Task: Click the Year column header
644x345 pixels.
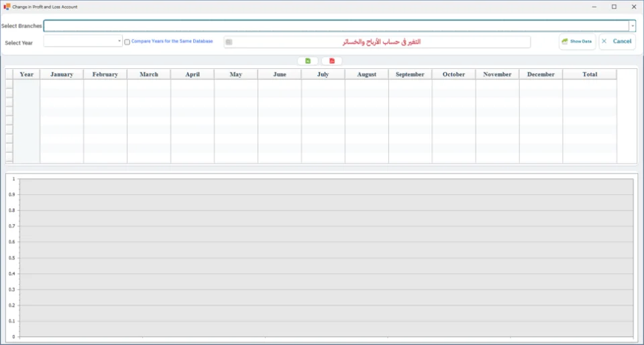Action: tap(27, 74)
